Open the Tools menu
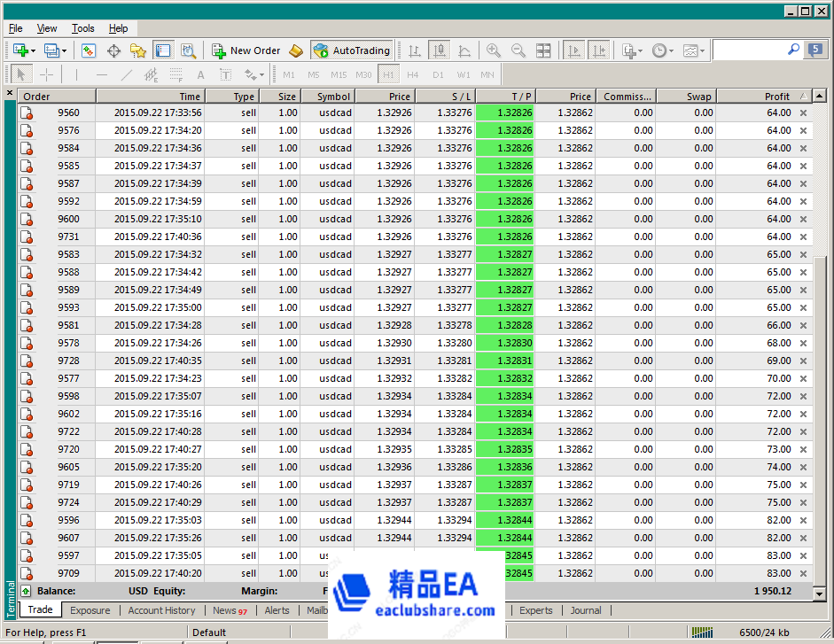The height and width of the screenshot is (644, 834). coord(83,28)
